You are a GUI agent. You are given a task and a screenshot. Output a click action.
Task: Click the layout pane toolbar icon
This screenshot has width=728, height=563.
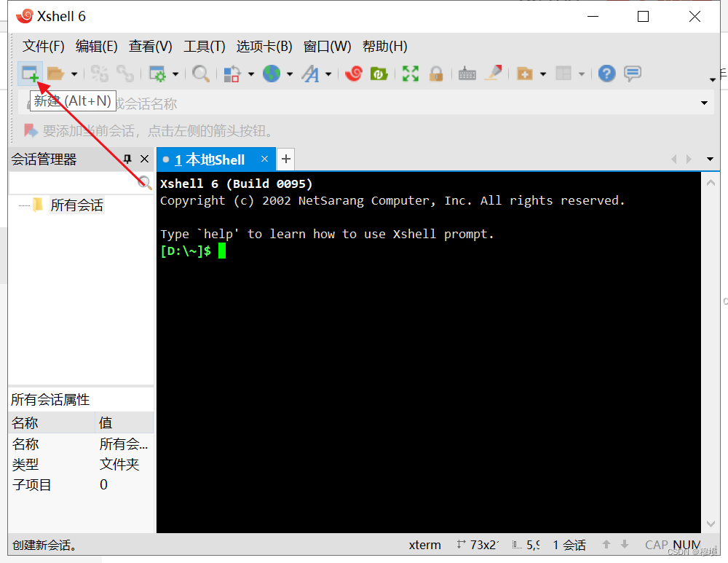click(563, 74)
